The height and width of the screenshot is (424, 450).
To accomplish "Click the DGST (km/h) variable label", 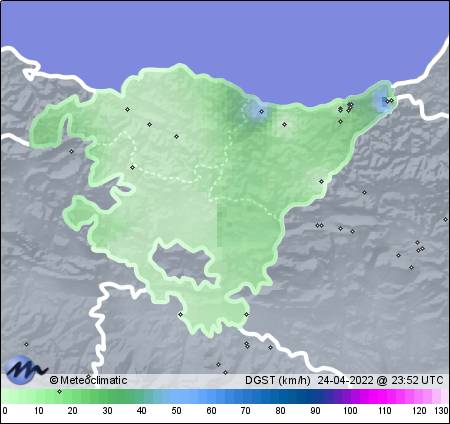I will 277,380.
